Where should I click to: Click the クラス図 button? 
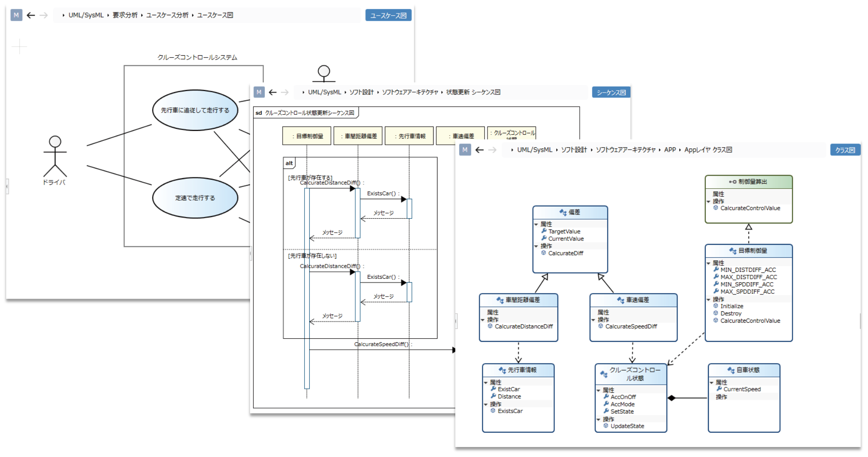click(845, 150)
